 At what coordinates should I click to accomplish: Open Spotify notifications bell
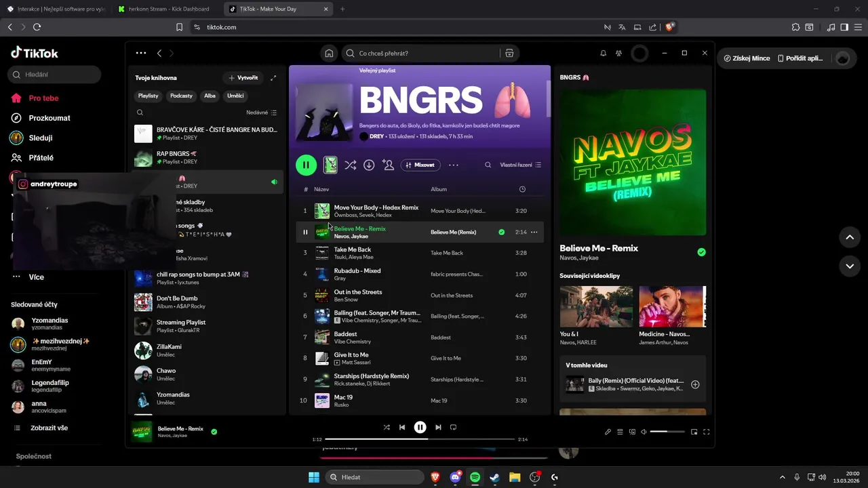click(603, 53)
